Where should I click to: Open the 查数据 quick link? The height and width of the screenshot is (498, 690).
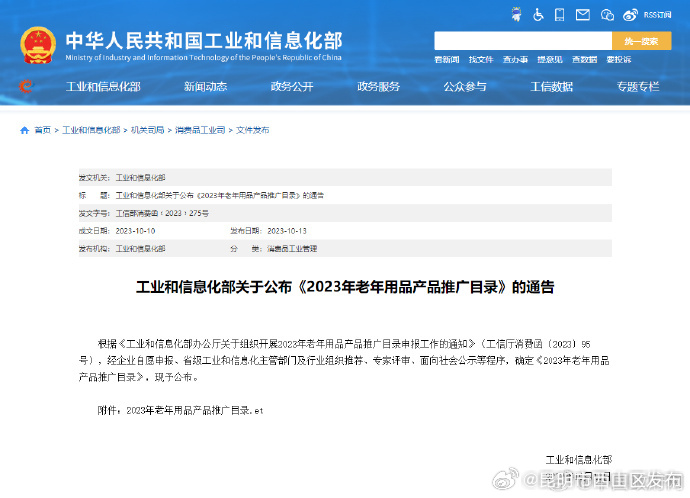coord(584,59)
